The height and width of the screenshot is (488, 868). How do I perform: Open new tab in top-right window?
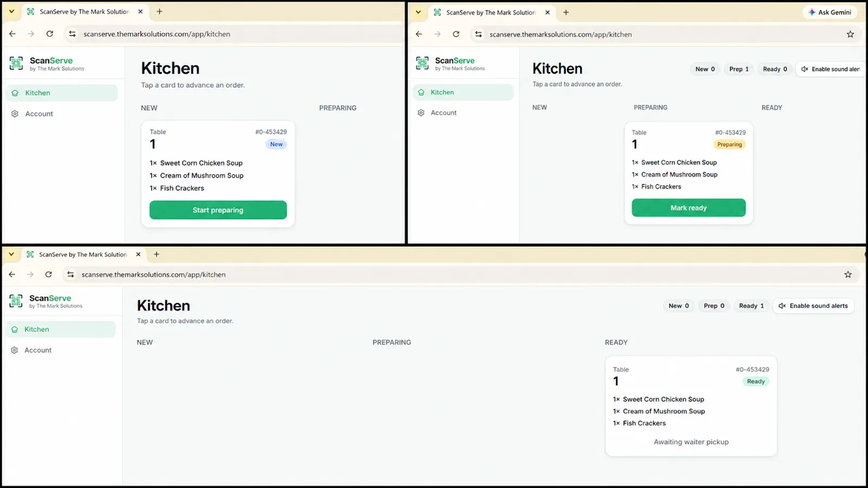pos(566,12)
